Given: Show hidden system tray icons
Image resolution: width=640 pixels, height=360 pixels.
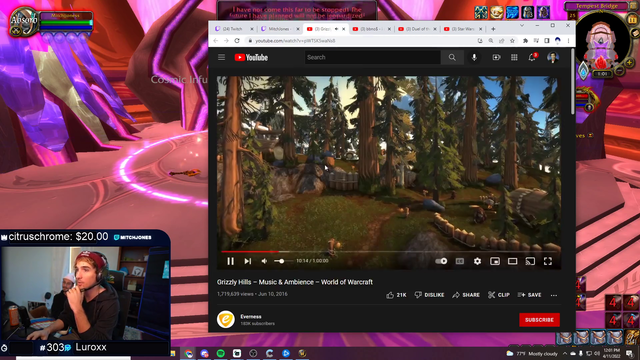Looking at the screenshot, I should (565, 353).
